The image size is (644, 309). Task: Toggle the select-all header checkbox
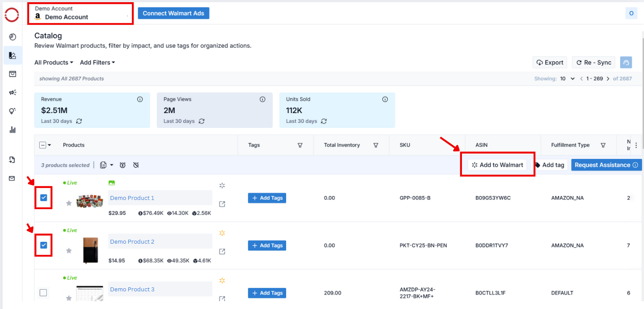42,145
